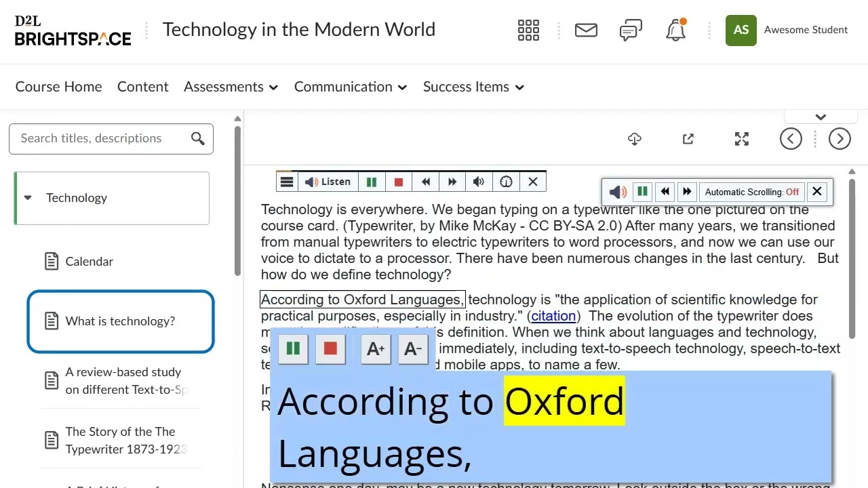The height and width of the screenshot is (488, 868).
Task: Open the Content tab
Action: pos(142,87)
